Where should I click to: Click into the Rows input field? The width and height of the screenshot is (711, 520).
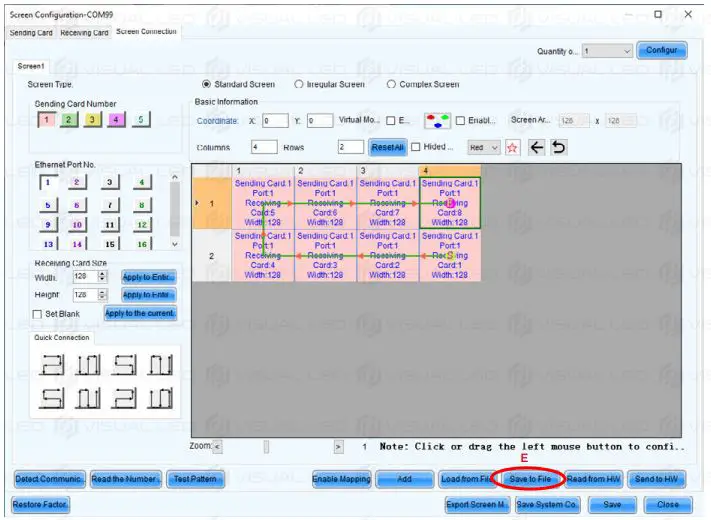point(351,147)
